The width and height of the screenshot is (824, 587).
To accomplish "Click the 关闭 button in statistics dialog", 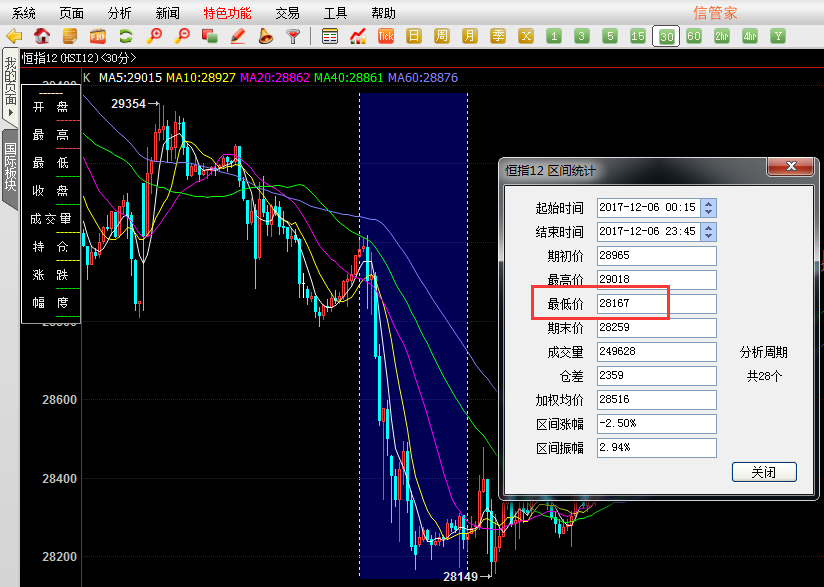I will pyautogui.click(x=764, y=472).
